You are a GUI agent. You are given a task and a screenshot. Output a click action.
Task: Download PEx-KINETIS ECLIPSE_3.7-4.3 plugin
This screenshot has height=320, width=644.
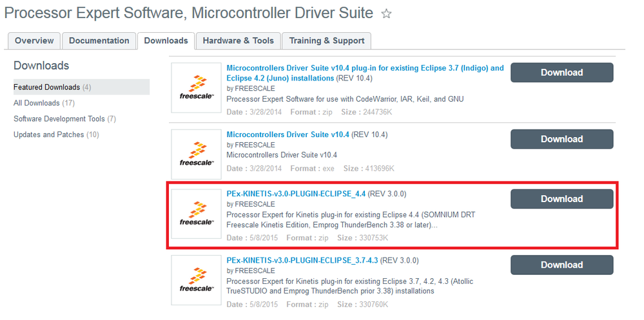click(x=562, y=265)
